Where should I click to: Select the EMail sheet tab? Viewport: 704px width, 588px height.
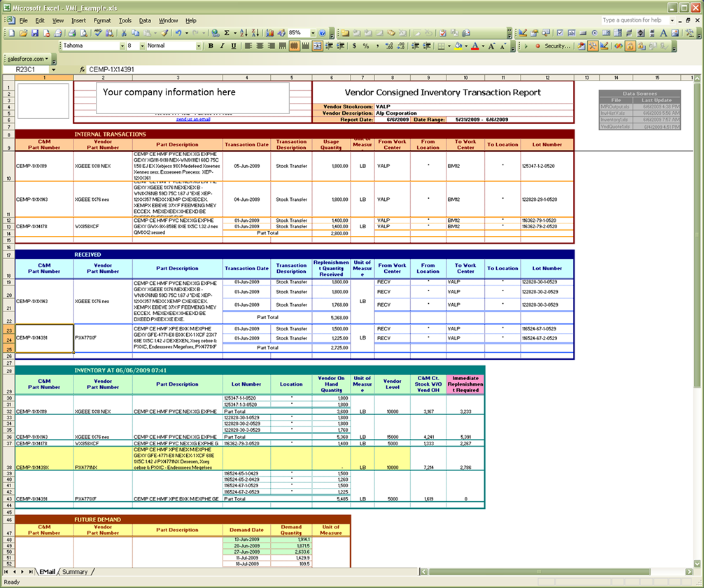coord(47,572)
